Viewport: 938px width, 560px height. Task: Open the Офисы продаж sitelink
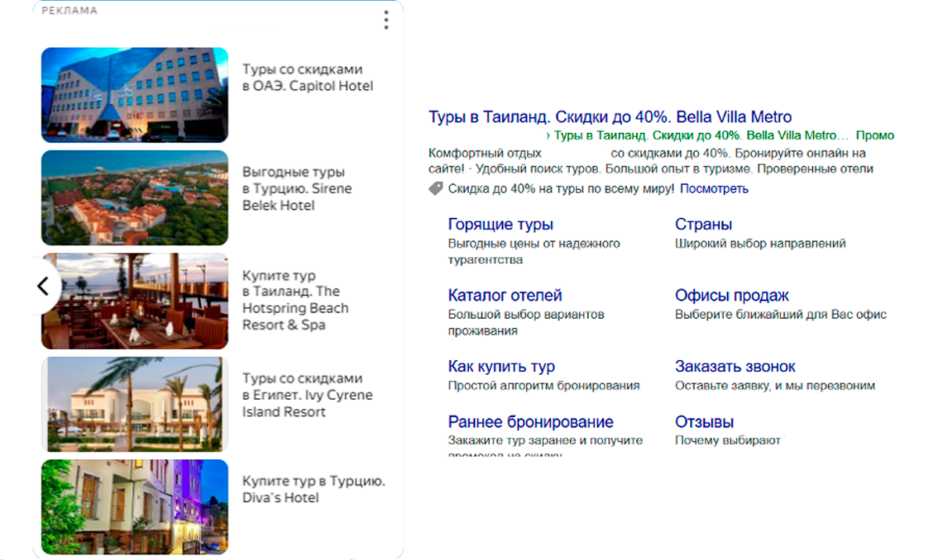coord(732,294)
